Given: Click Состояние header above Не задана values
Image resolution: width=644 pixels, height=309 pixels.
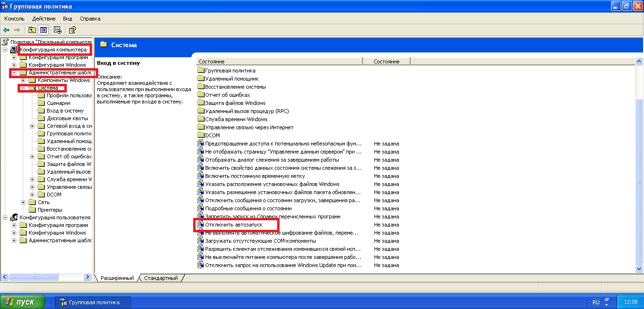Looking at the screenshot, I should point(386,62).
